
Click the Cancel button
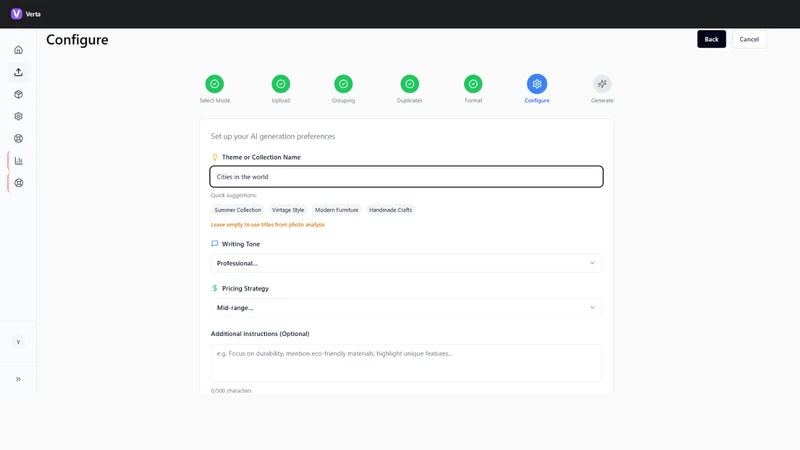click(749, 39)
